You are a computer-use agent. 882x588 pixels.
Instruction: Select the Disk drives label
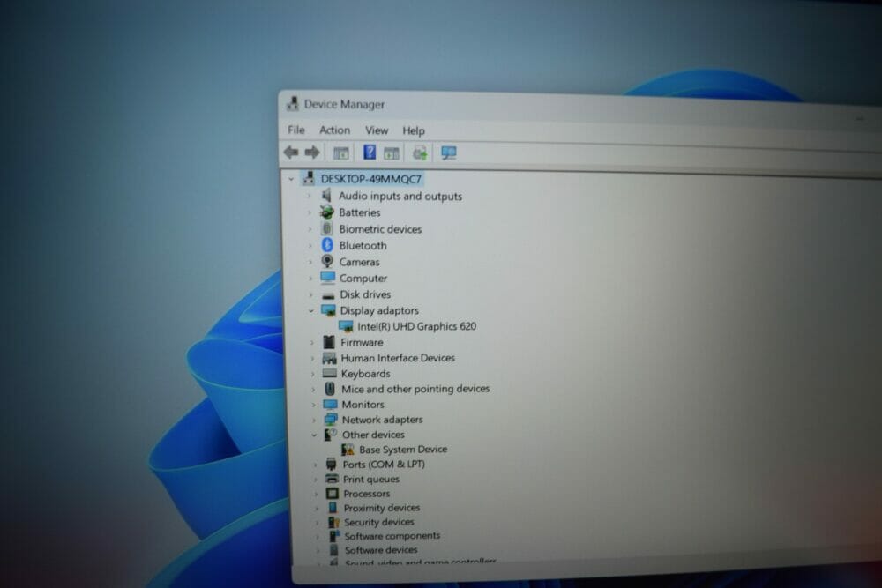coord(365,294)
